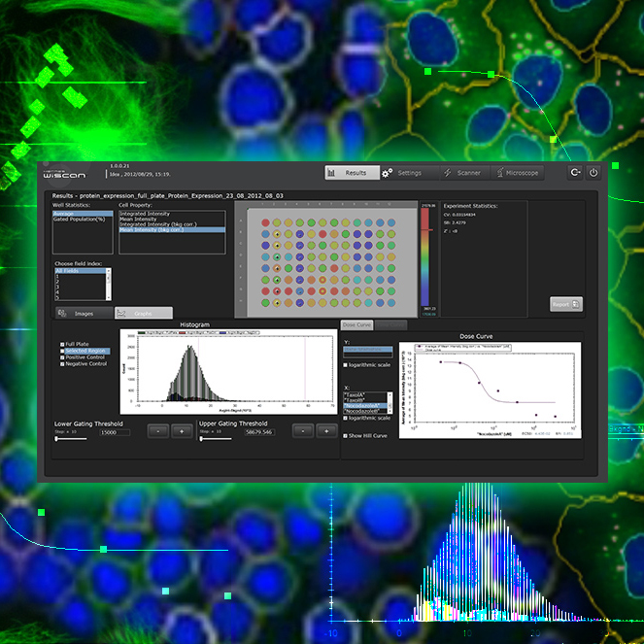This screenshot has height=644, width=644.
Task: Enable the Full Plate checkbox
Action: click(61, 343)
